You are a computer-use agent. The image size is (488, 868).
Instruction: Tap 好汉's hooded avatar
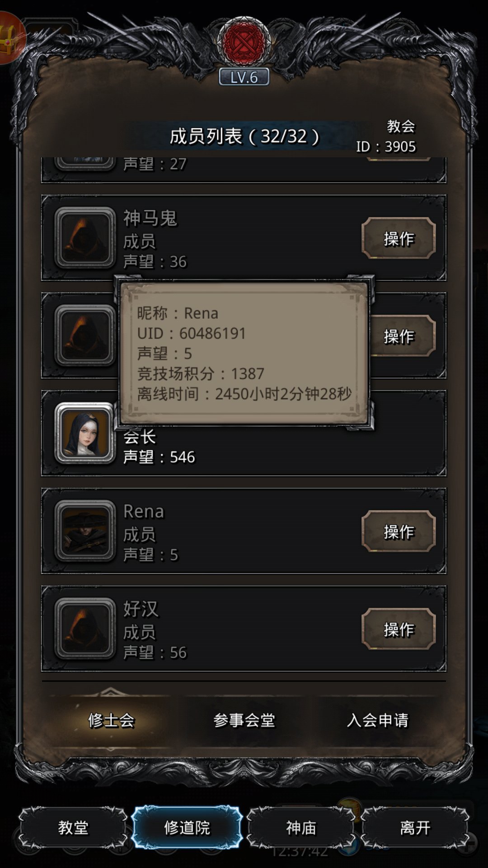point(85,628)
